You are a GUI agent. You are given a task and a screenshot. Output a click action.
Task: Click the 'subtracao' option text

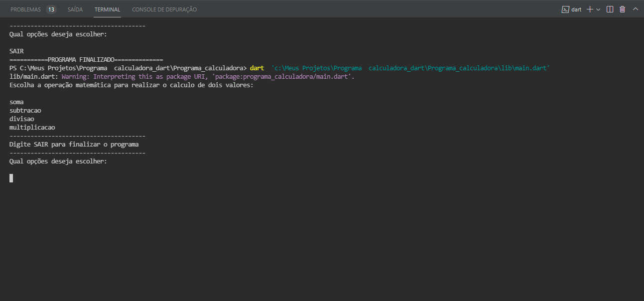25,111
